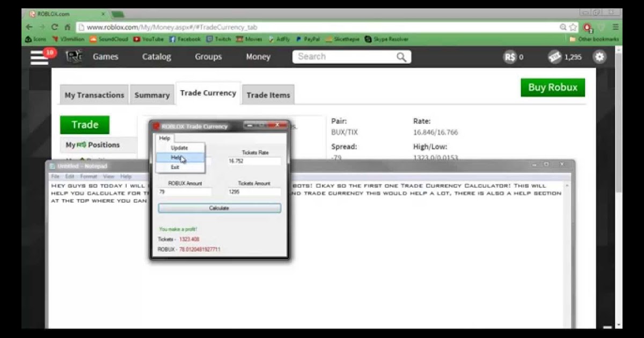Bookmark this page with the star icon
644x338 pixels.
click(x=573, y=27)
